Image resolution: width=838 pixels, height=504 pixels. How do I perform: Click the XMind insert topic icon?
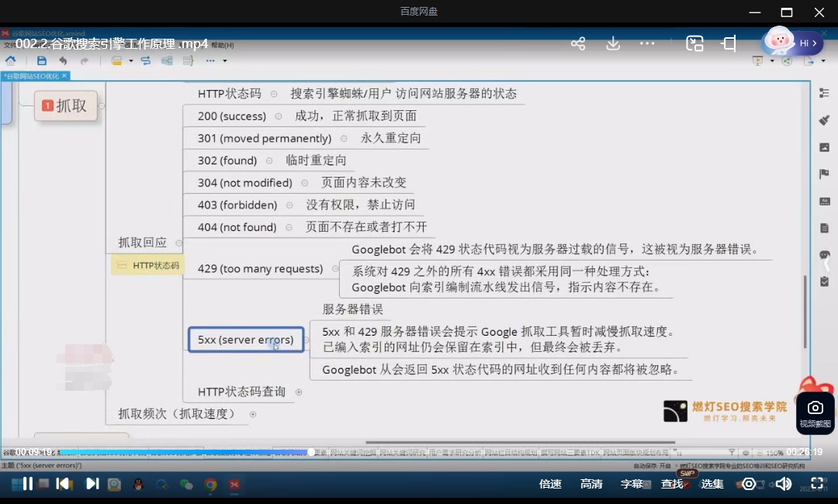116,60
